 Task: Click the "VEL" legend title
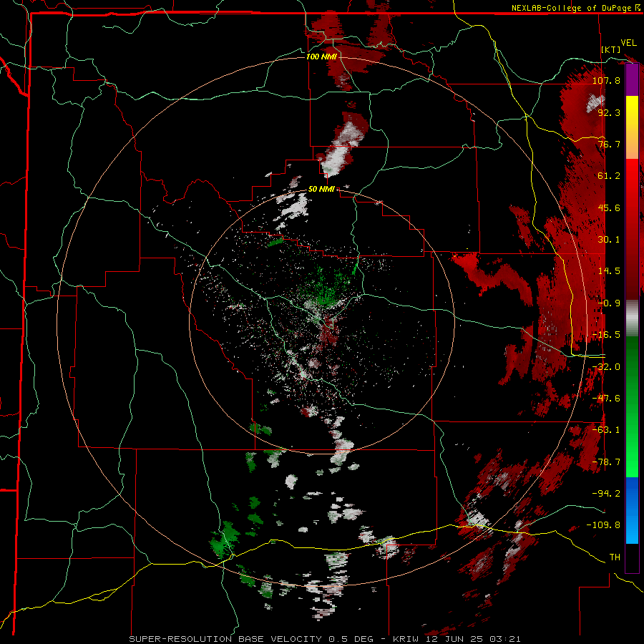click(628, 43)
